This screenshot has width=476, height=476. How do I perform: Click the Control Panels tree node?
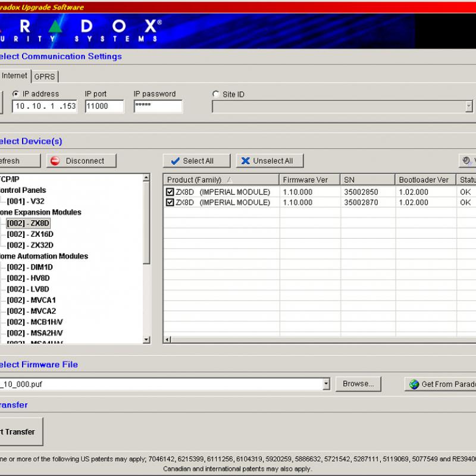(23, 190)
